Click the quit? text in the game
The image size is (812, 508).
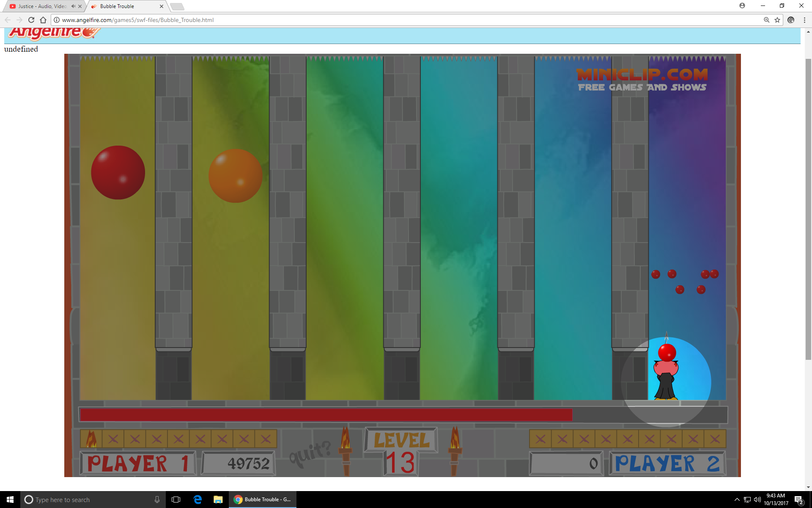coord(310,453)
